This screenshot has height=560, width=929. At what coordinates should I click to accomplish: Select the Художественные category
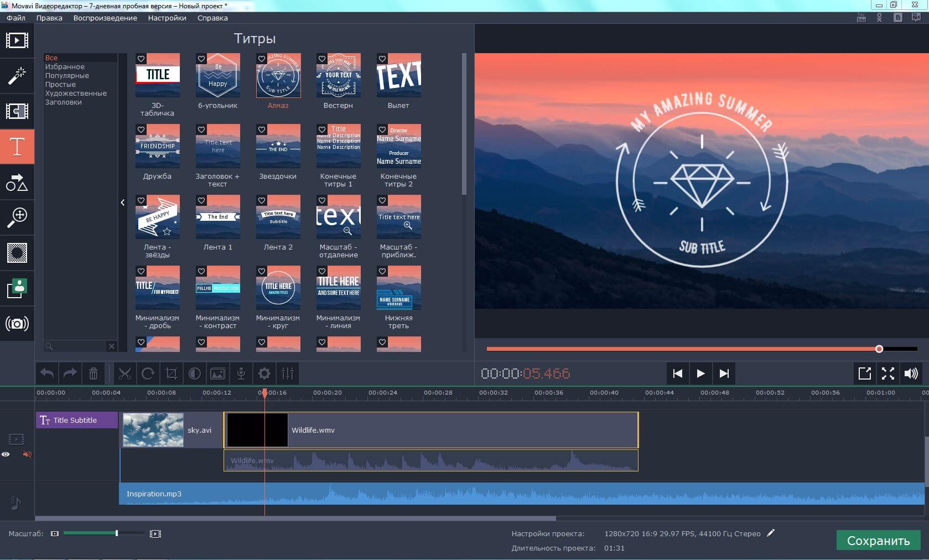click(76, 93)
